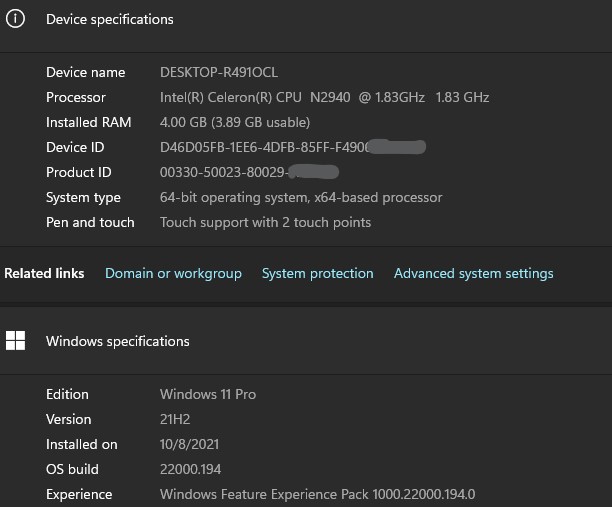Open the Domain or workgroup link
This screenshot has height=507, width=612.
pyautogui.click(x=173, y=274)
